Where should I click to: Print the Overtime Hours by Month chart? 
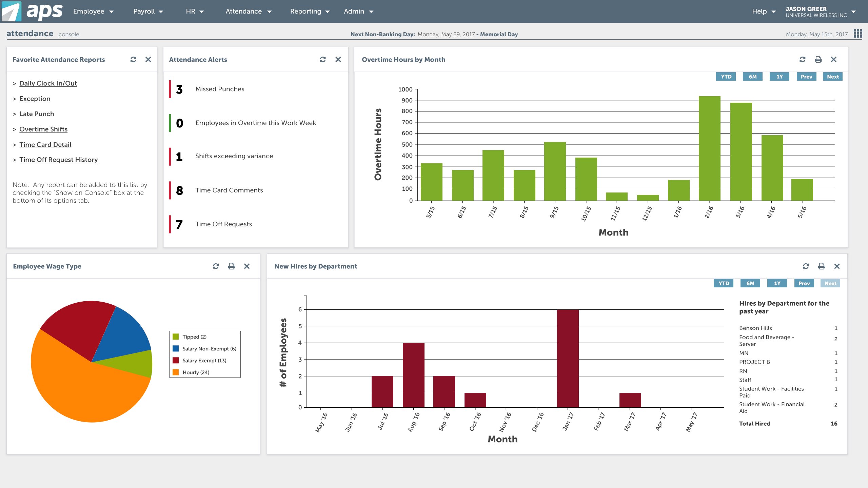pyautogui.click(x=818, y=60)
